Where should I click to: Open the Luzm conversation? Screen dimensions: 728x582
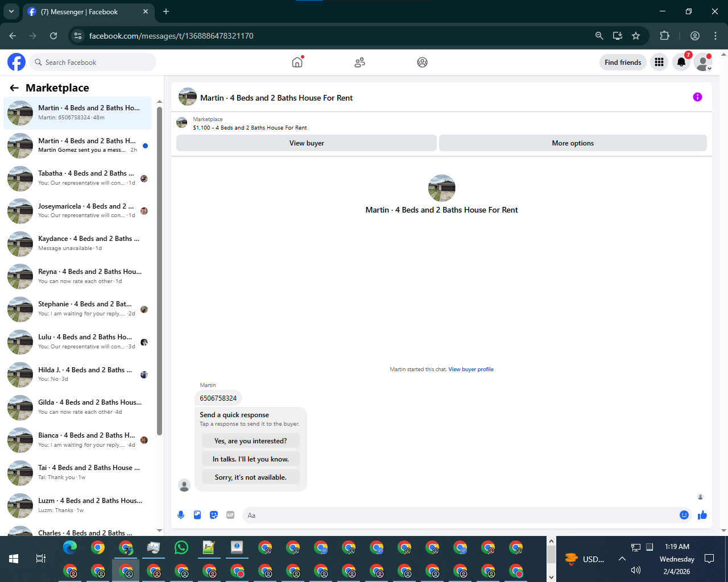tap(78, 505)
